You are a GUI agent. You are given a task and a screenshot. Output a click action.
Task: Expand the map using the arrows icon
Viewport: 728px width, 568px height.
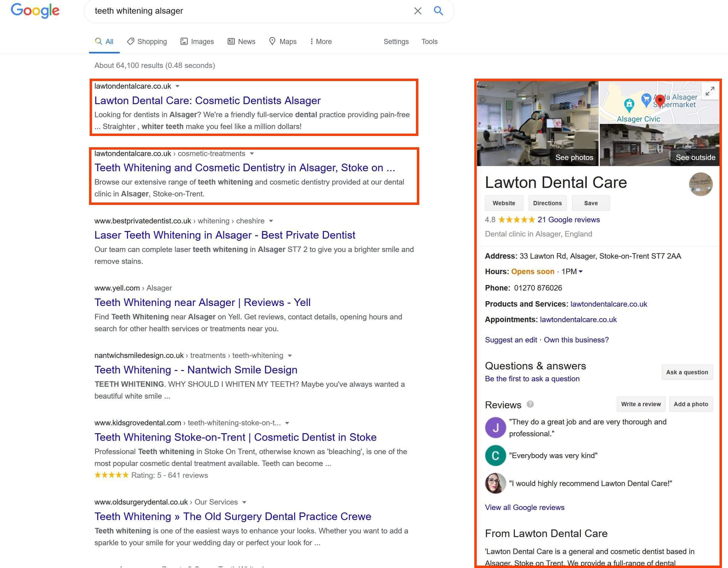tap(710, 90)
